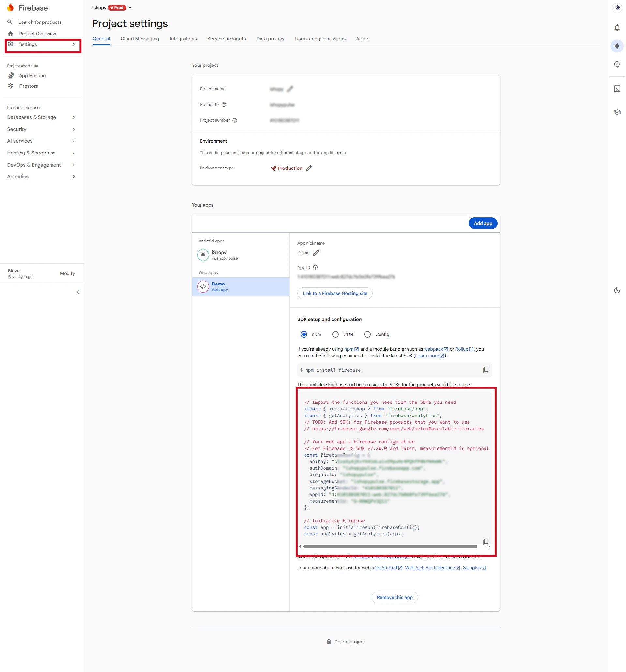Edit environment type pencil icon

309,168
